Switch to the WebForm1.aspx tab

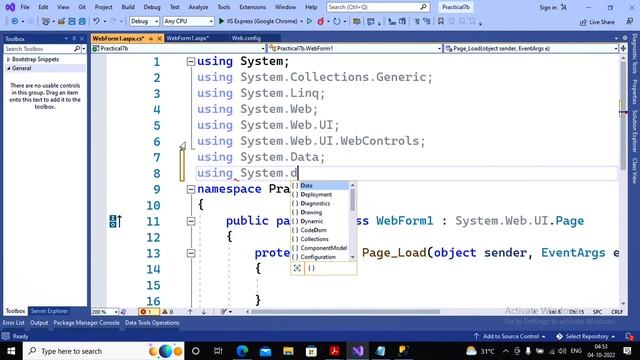[188, 38]
